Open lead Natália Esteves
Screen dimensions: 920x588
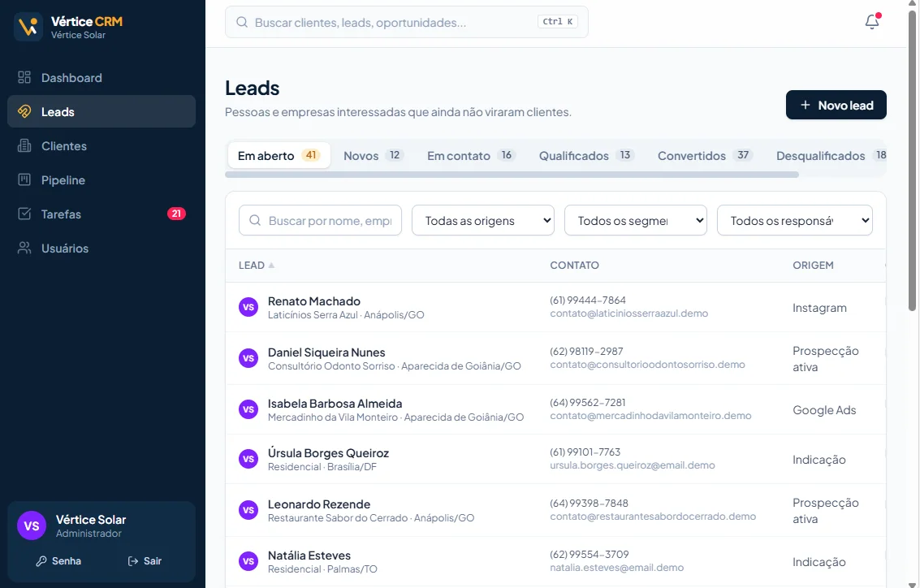pos(309,556)
